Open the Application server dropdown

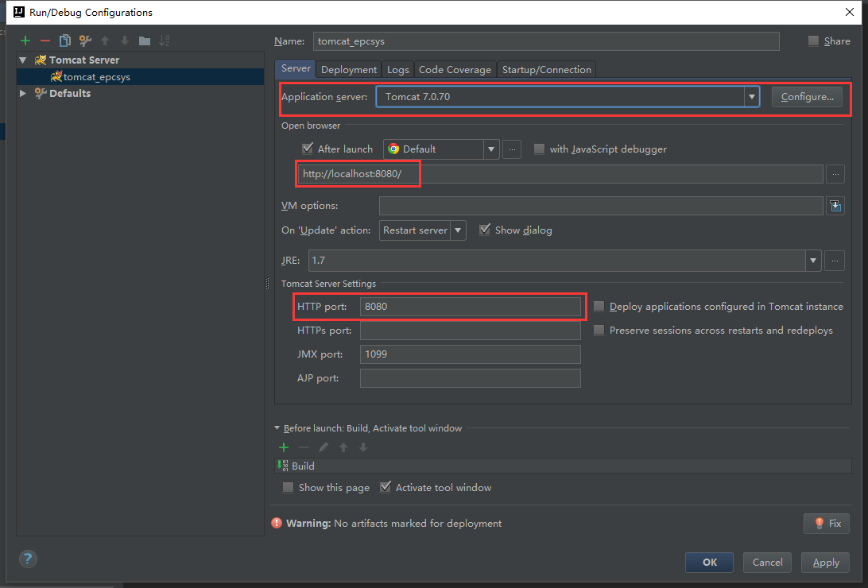[x=751, y=97]
